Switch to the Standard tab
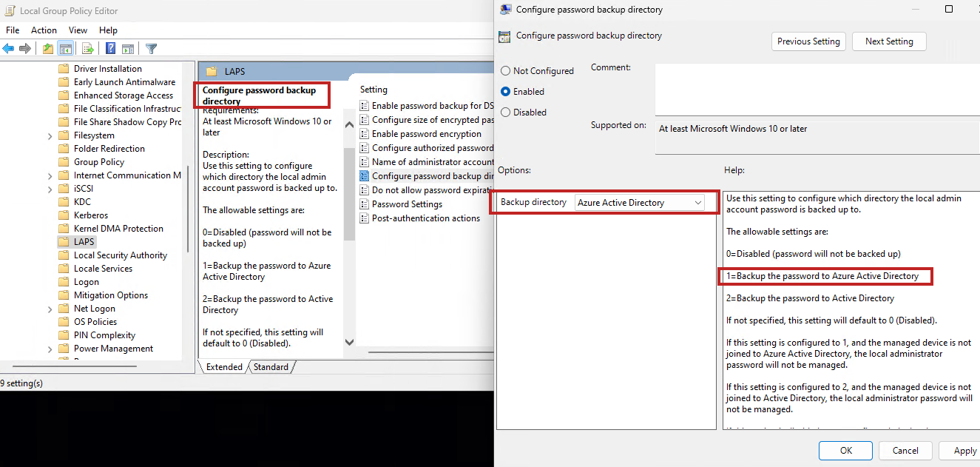 271,367
